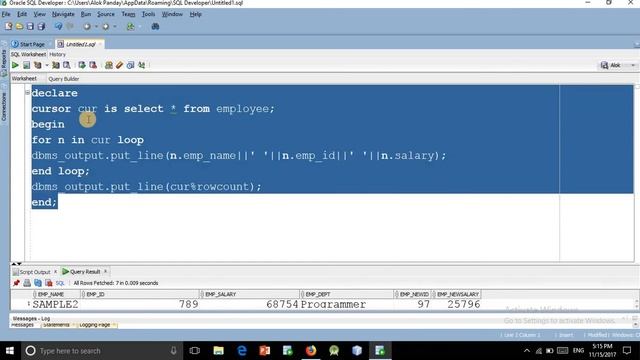Open the Back navigation dropdown arrow

pyautogui.click(x=96, y=27)
